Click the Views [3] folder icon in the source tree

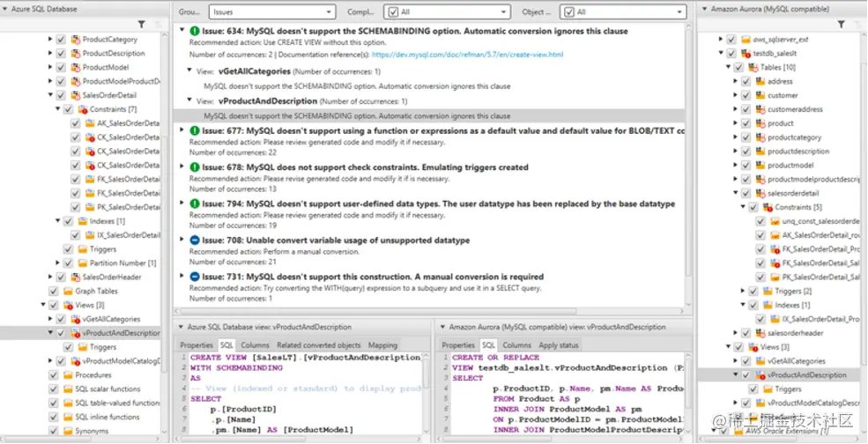click(x=68, y=305)
